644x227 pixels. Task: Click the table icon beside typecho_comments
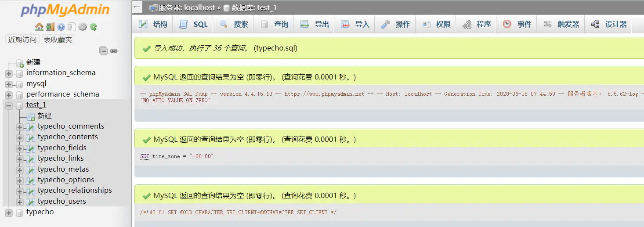point(31,127)
